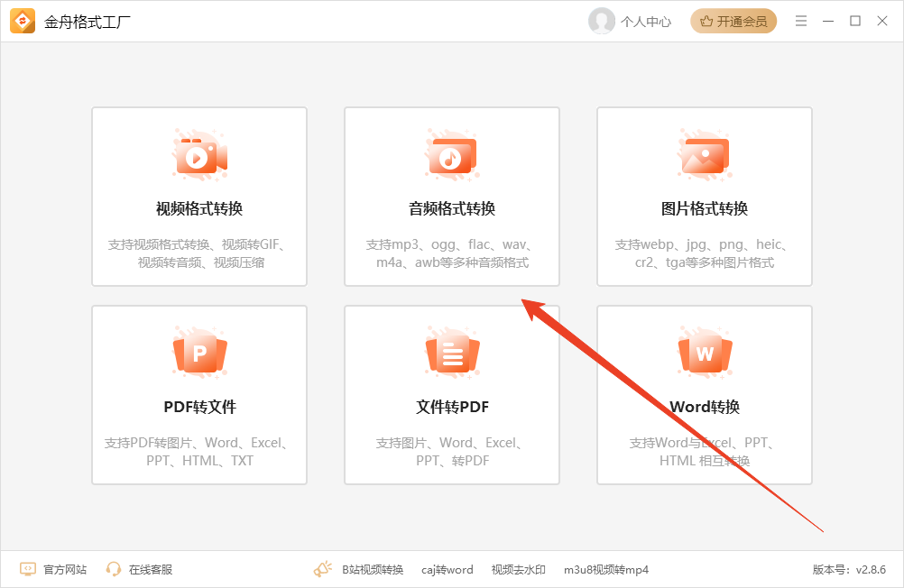Click the megaphone announcement icon
The image size is (904, 588).
[x=322, y=569]
